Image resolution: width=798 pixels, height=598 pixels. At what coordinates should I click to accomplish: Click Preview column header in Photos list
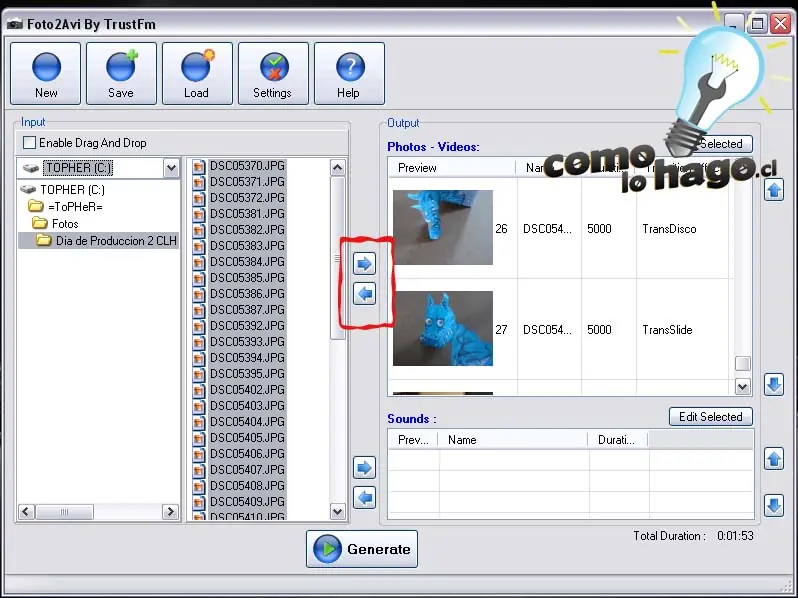coord(452,168)
